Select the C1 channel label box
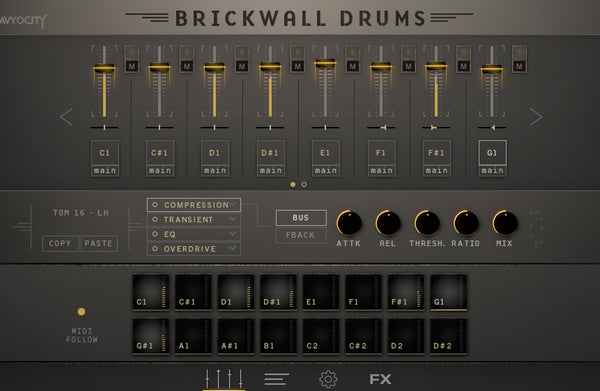The image size is (600, 391). click(104, 153)
